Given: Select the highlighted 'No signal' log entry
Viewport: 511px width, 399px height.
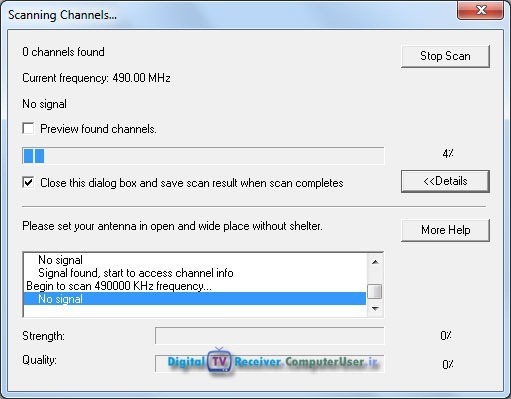Looking at the screenshot, I should pos(195,299).
